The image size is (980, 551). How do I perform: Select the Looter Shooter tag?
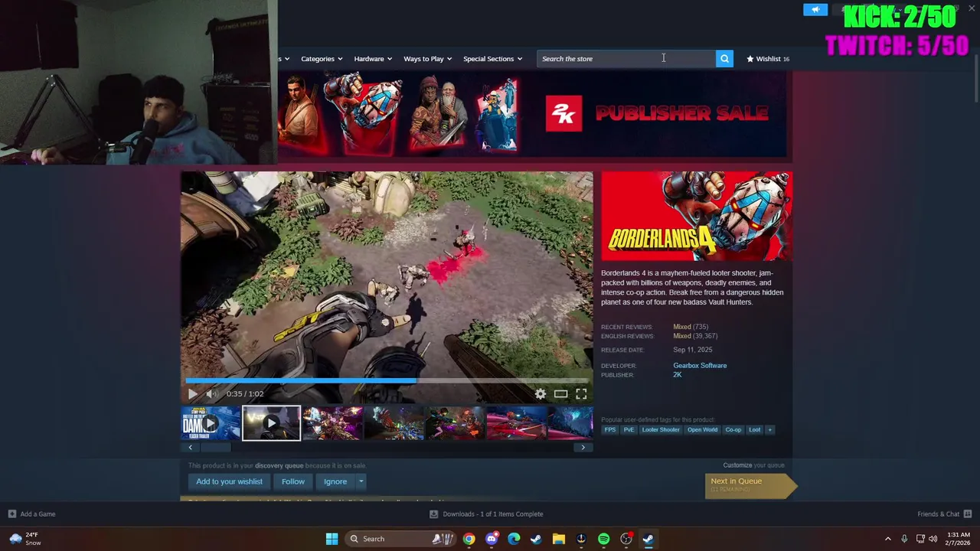coord(661,430)
